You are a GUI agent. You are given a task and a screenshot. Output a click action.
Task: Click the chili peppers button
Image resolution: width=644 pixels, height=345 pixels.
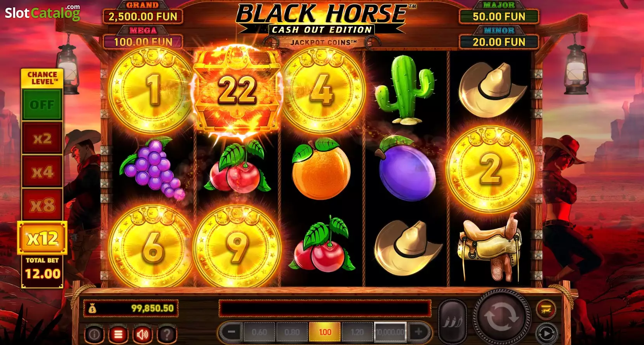453,321
